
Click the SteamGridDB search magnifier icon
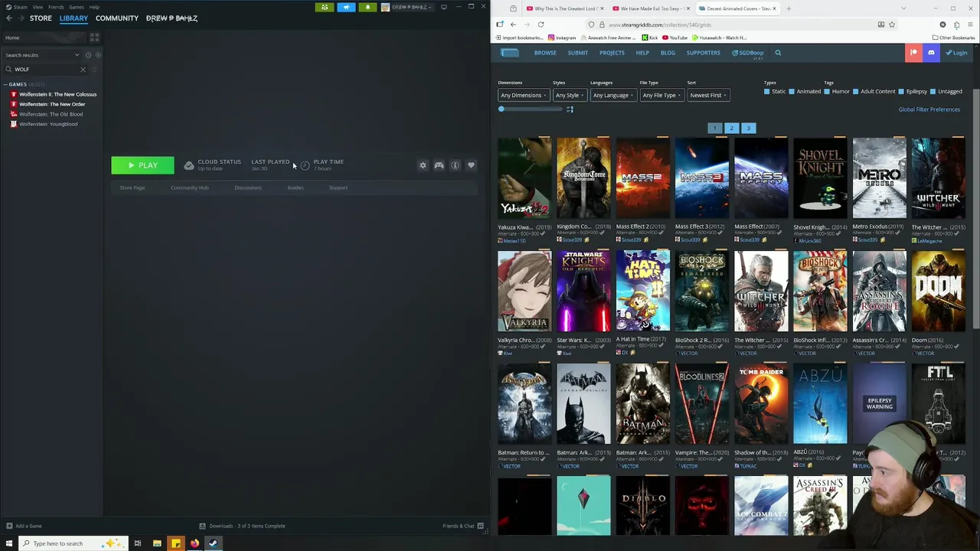click(778, 53)
